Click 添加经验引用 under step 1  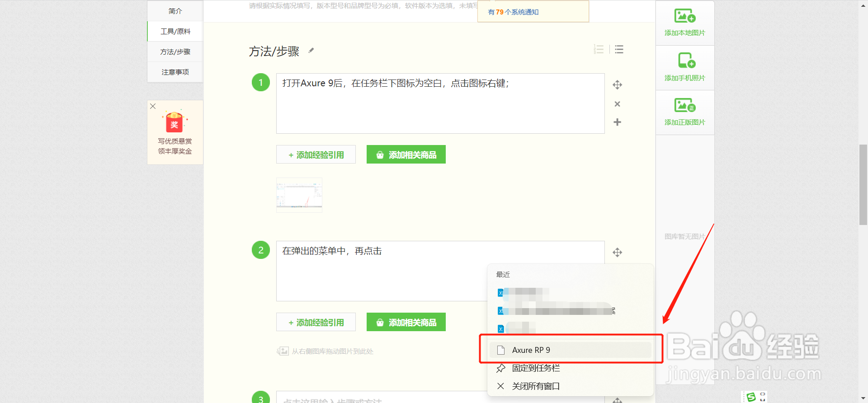316,155
